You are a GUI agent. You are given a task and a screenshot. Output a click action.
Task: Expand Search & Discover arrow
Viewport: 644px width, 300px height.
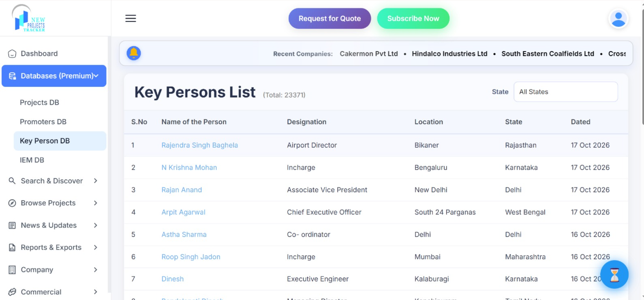96,181
